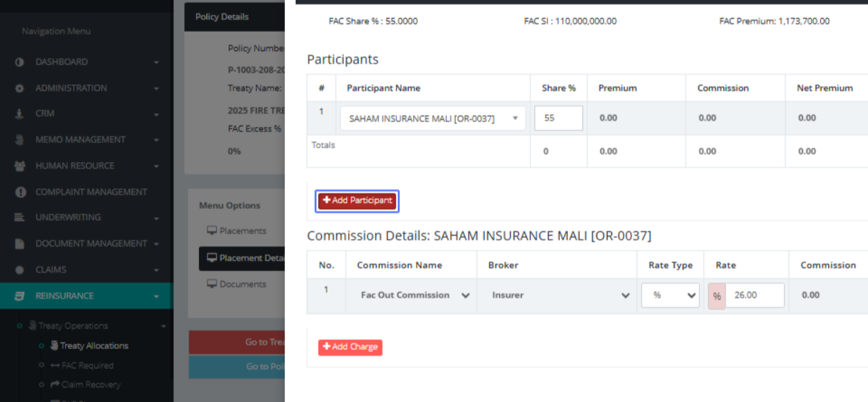
Task: Focus the commission Rate input field
Action: tap(754, 295)
